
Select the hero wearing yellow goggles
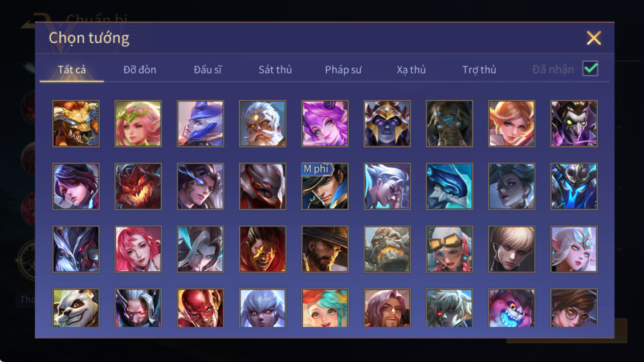(x=449, y=249)
